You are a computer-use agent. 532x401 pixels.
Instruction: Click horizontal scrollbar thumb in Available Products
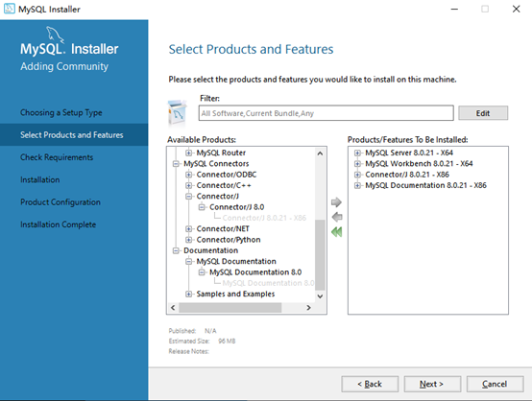230,307
